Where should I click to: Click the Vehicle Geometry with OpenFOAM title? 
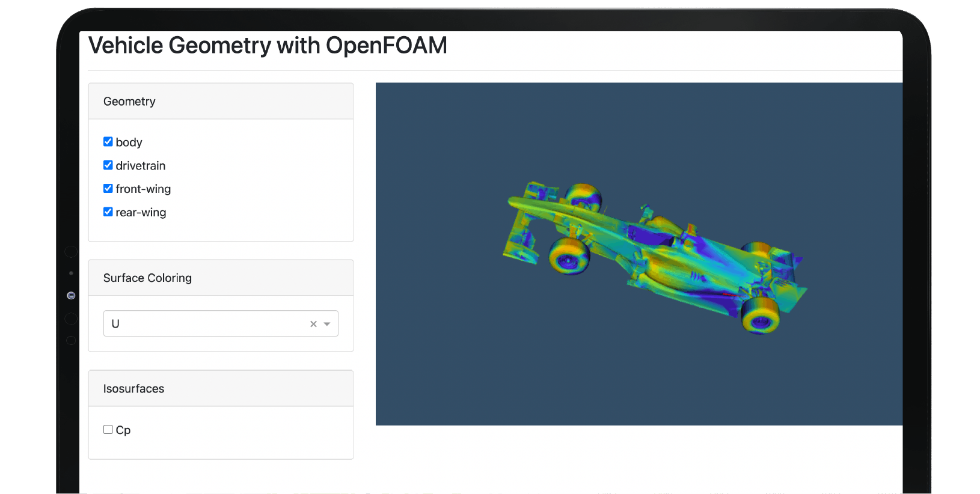(268, 46)
